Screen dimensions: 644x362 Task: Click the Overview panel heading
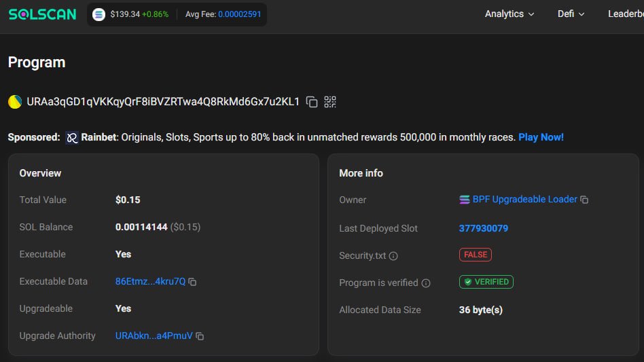(40, 173)
